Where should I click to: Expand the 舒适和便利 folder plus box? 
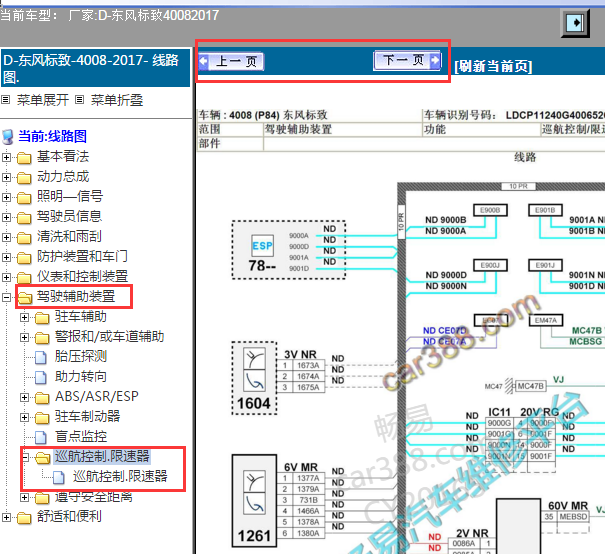click(x=6, y=517)
